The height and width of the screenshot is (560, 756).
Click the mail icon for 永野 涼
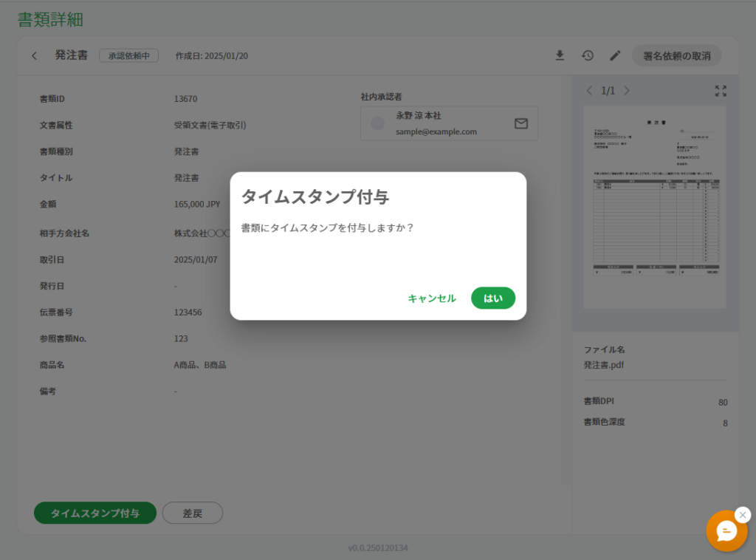click(521, 123)
